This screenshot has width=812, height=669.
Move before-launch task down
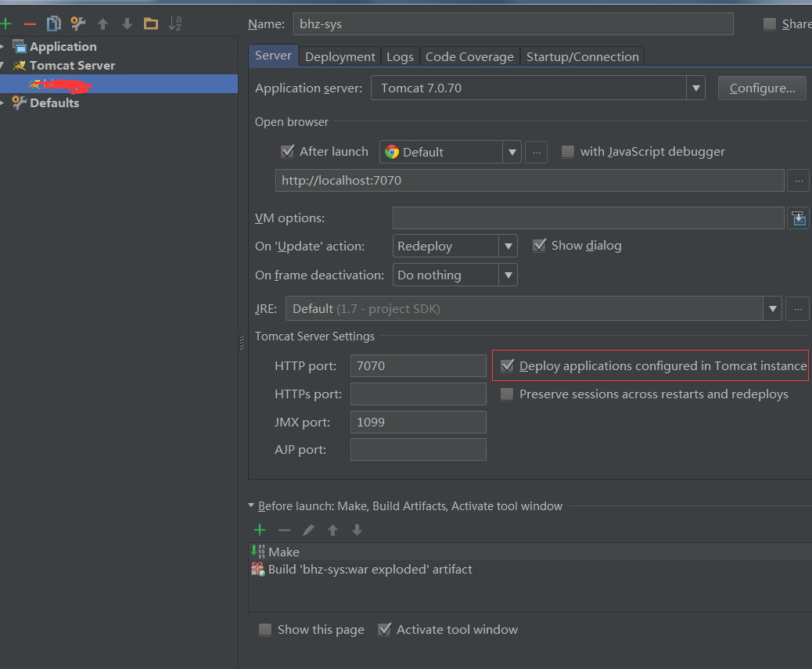coord(357,530)
